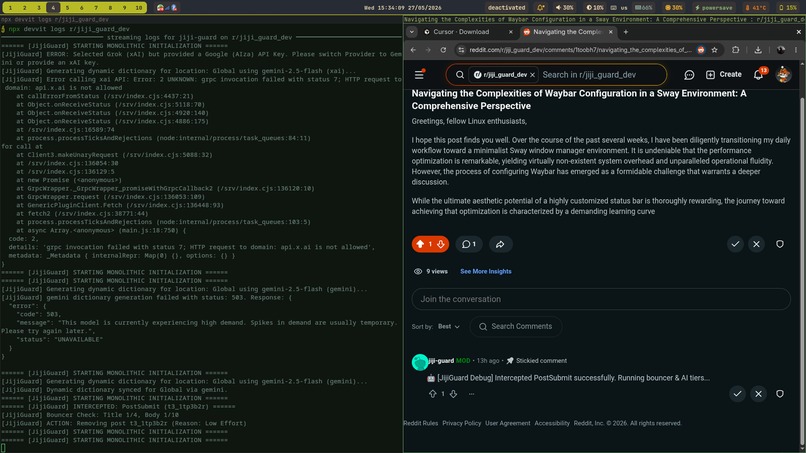Expand the browser tab search chevron

pyautogui.click(x=412, y=32)
